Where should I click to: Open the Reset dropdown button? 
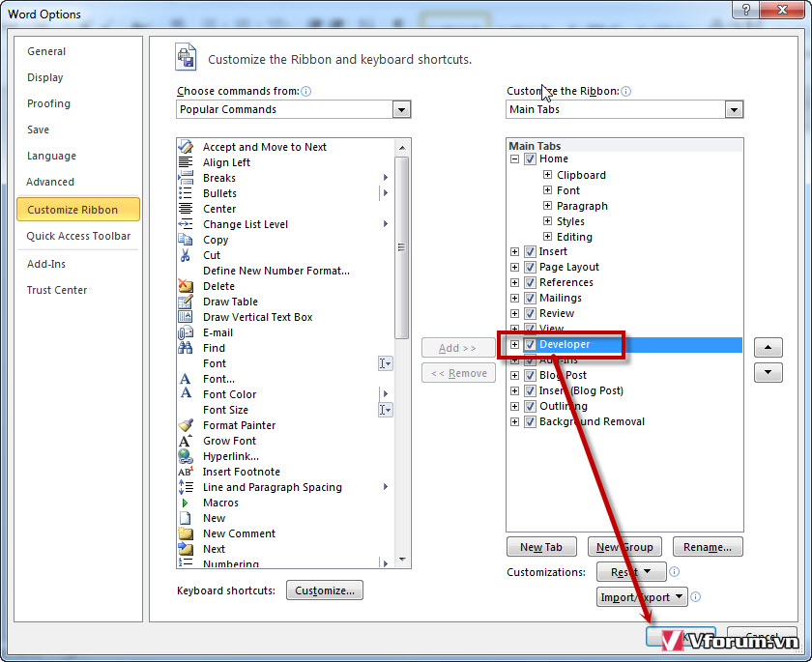[631, 572]
